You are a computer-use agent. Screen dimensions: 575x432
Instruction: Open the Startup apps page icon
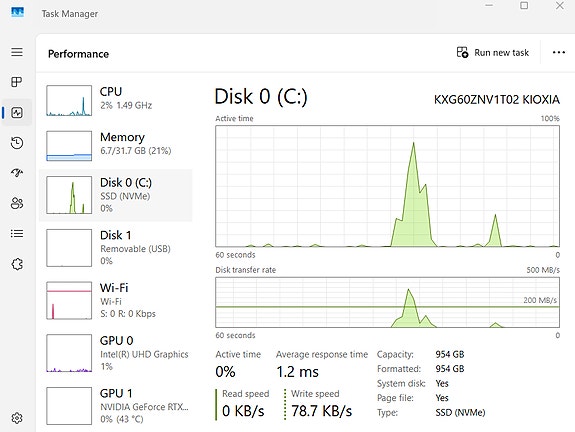(x=17, y=172)
